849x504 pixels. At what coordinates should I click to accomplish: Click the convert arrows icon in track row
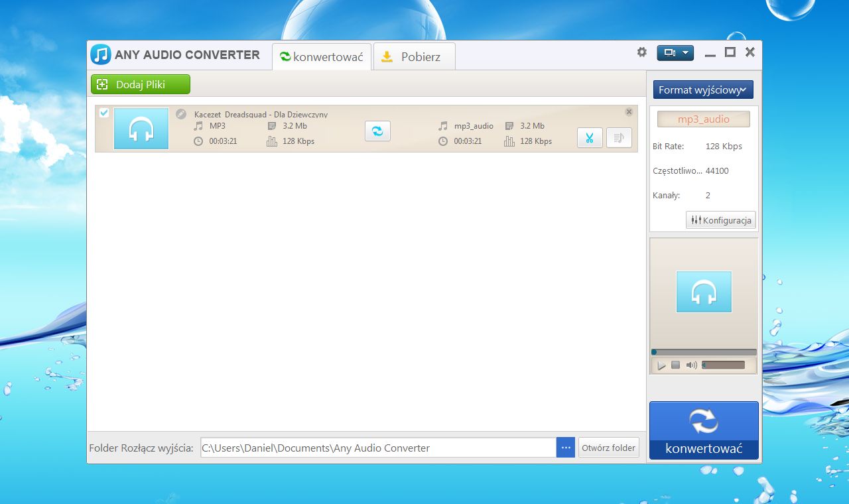click(377, 131)
